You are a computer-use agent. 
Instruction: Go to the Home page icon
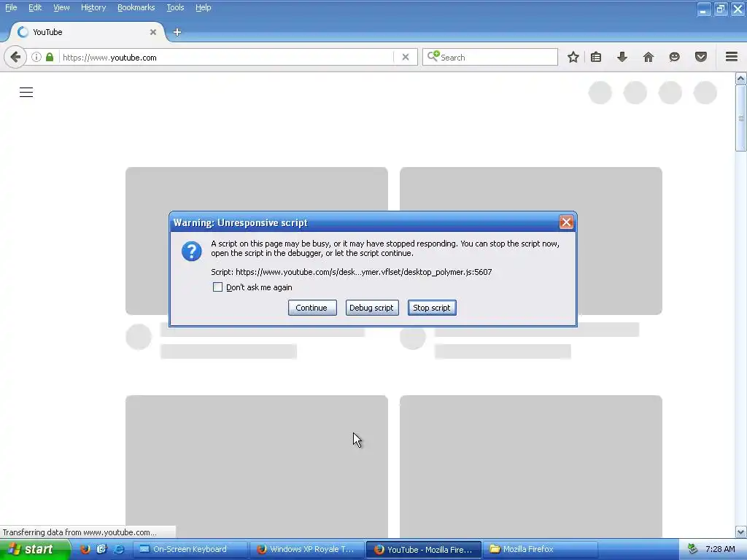[649, 57]
